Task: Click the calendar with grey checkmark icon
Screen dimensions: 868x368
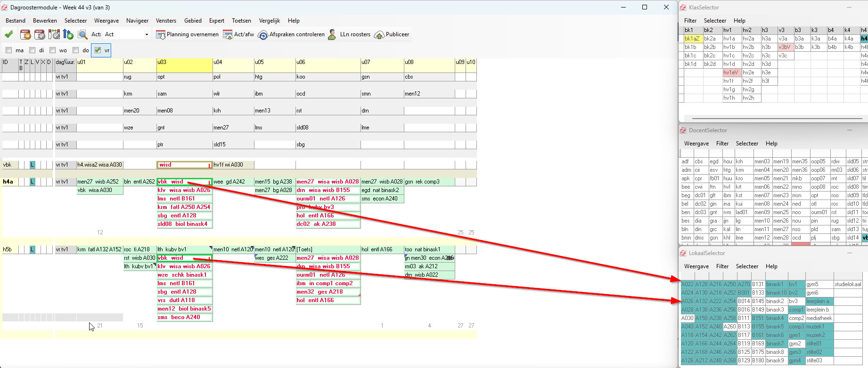Action: [x=40, y=34]
